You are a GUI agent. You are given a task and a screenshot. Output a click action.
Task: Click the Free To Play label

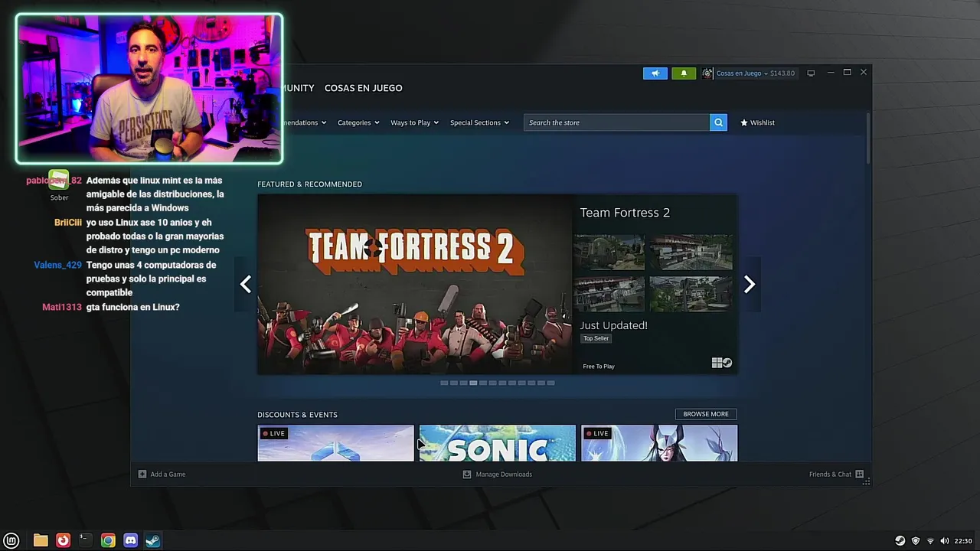[x=599, y=367]
